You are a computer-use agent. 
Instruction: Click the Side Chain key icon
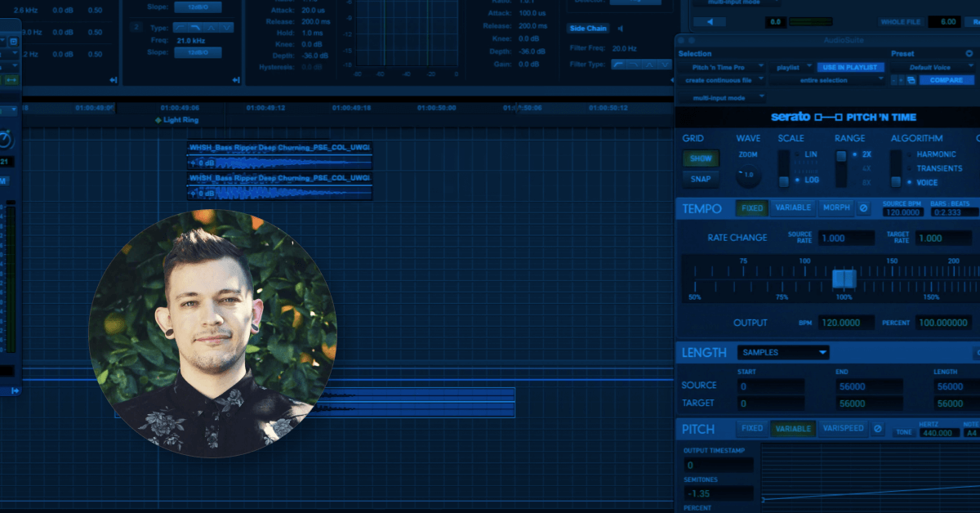[620, 29]
